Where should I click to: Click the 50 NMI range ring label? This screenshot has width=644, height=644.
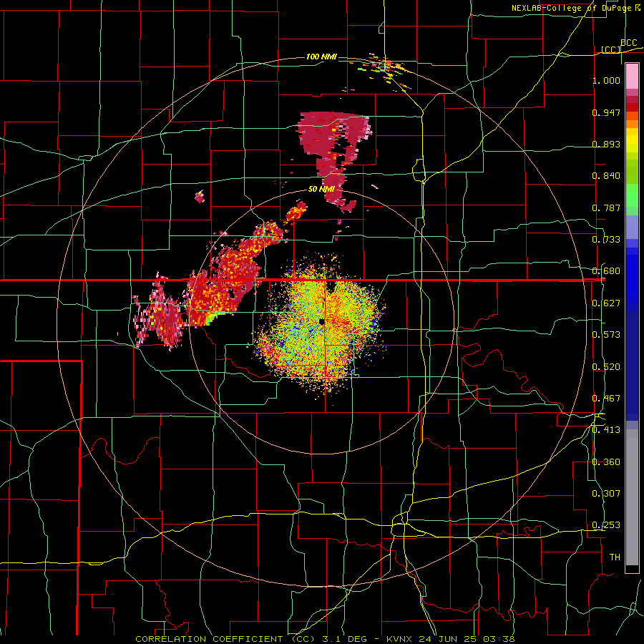pos(321,190)
